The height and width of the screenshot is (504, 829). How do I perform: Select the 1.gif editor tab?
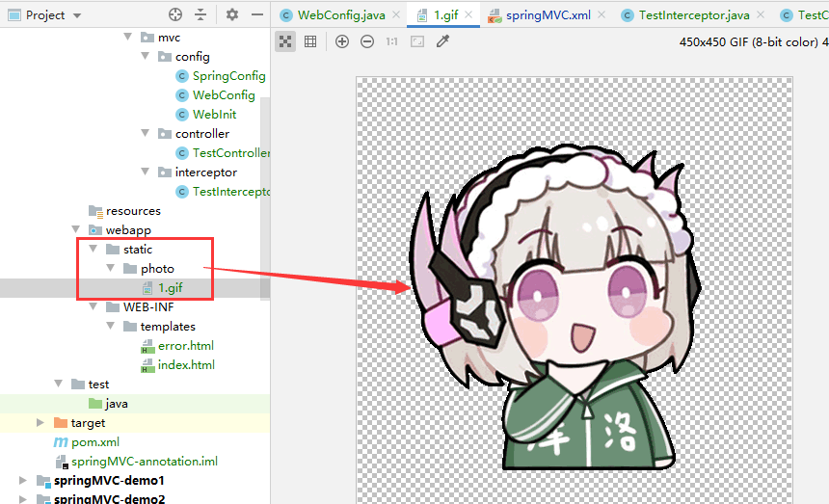click(x=445, y=15)
